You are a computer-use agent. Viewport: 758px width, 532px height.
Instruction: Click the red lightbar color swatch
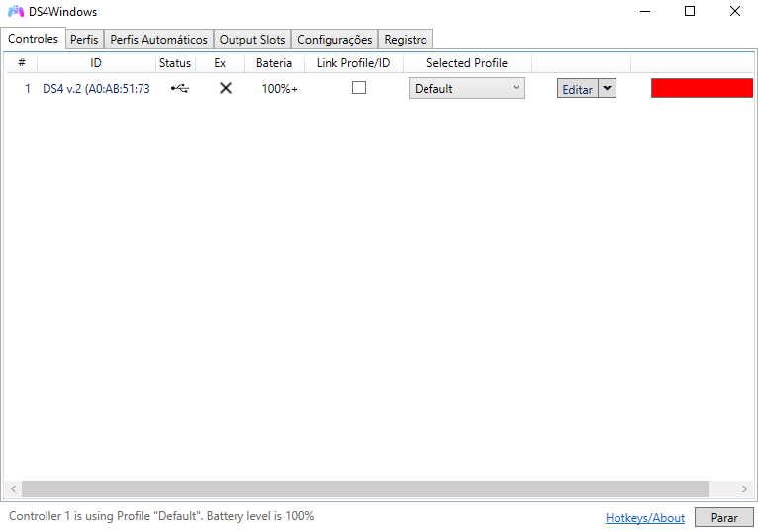[x=703, y=88]
